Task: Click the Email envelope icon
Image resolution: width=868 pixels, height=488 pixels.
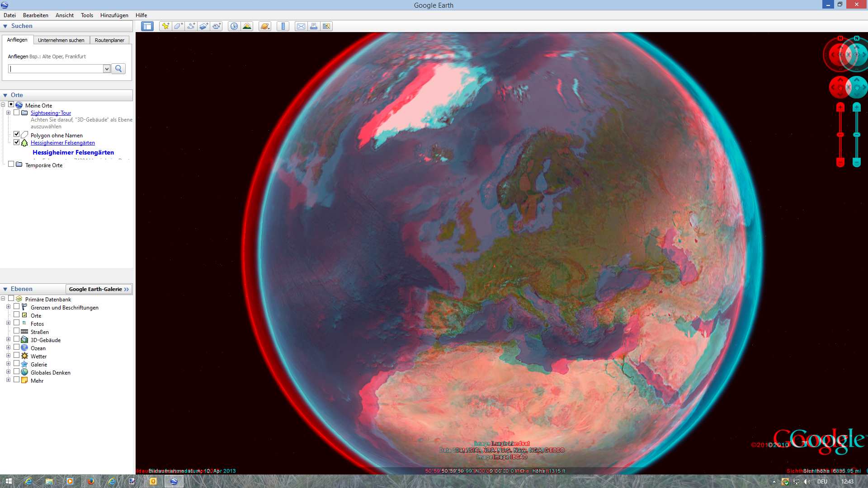Action: 301,26
